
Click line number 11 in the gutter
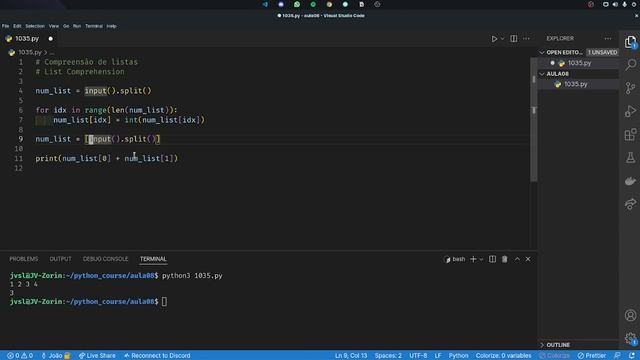[19, 158]
